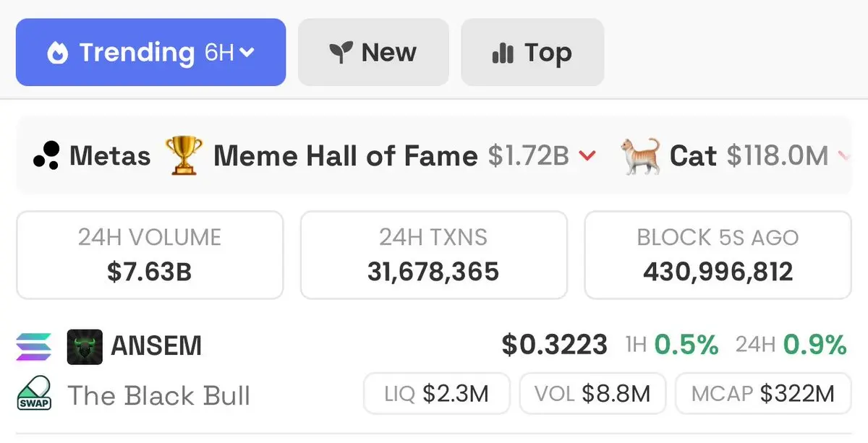Screen dimensions: 868x443
Task: Expand the Cat meta chevron
Action: [843, 155]
